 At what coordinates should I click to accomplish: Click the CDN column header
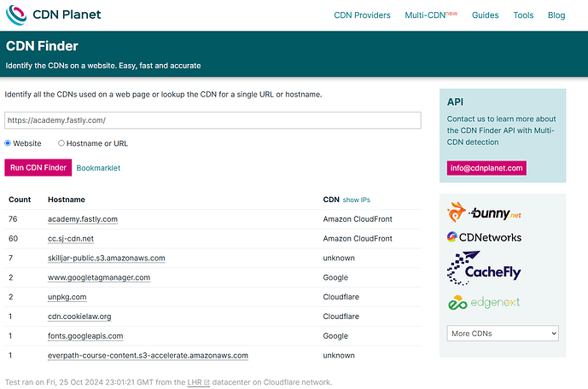click(331, 200)
